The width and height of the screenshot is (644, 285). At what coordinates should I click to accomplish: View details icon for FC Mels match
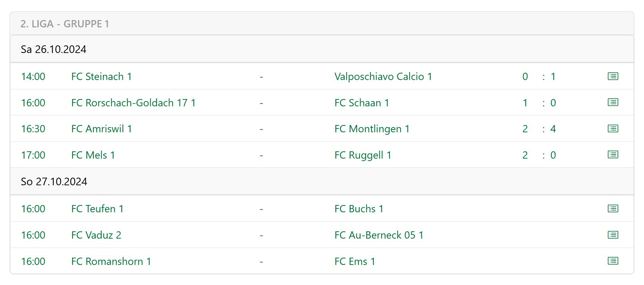(x=613, y=155)
